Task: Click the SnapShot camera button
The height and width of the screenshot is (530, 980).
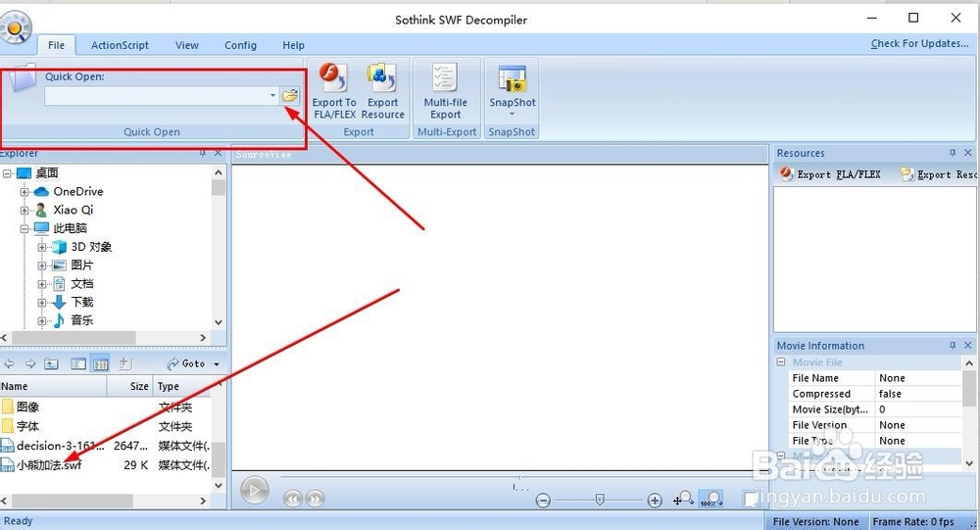Action: point(512,84)
